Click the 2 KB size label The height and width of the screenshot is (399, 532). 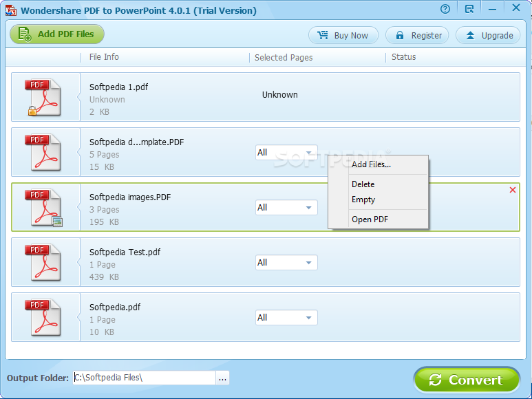tap(99, 112)
